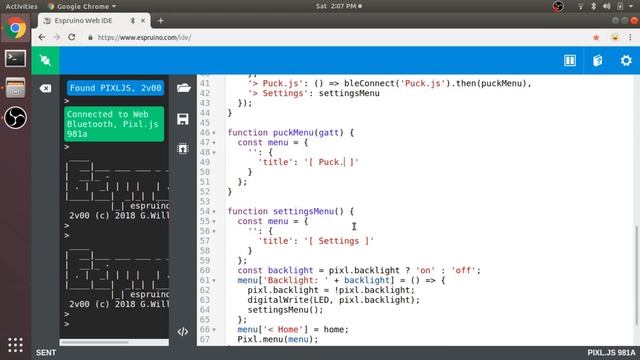Click the 'digitalWrite' call on line 63
This screenshot has height=360, width=640.
[278, 300]
